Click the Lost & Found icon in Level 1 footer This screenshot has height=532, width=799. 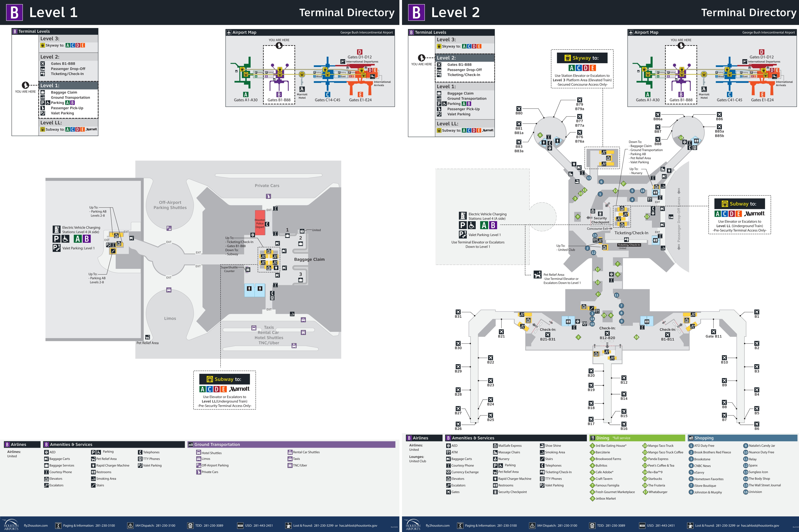click(x=288, y=525)
